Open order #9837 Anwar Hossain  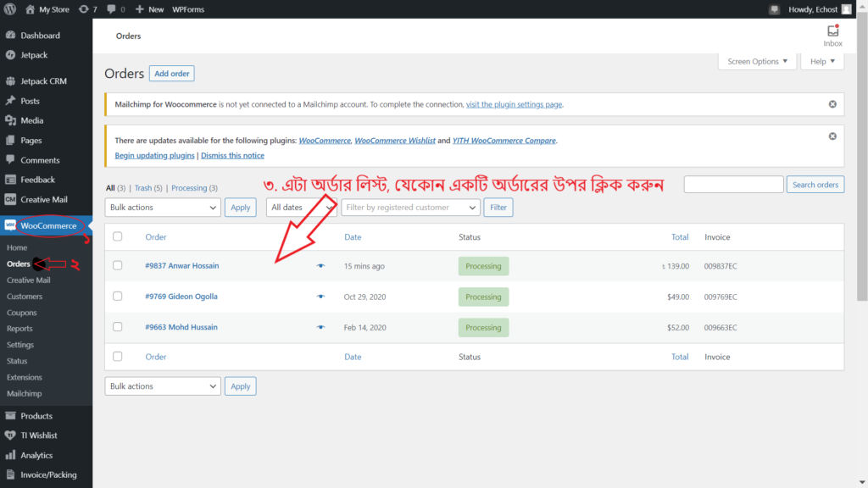pyautogui.click(x=182, y=265)
